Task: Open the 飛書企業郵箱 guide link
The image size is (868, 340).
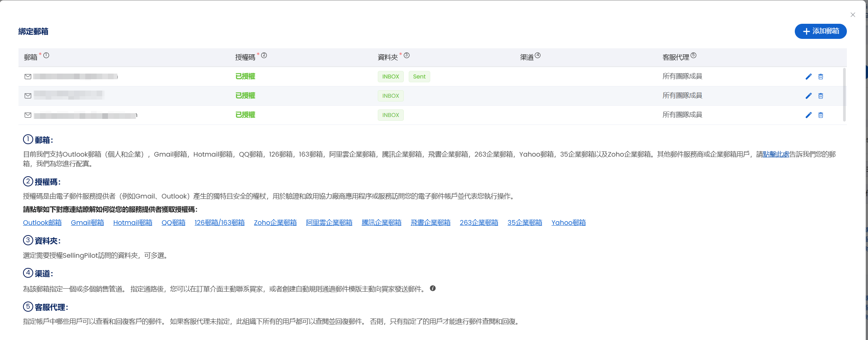Action: point(430,222)
